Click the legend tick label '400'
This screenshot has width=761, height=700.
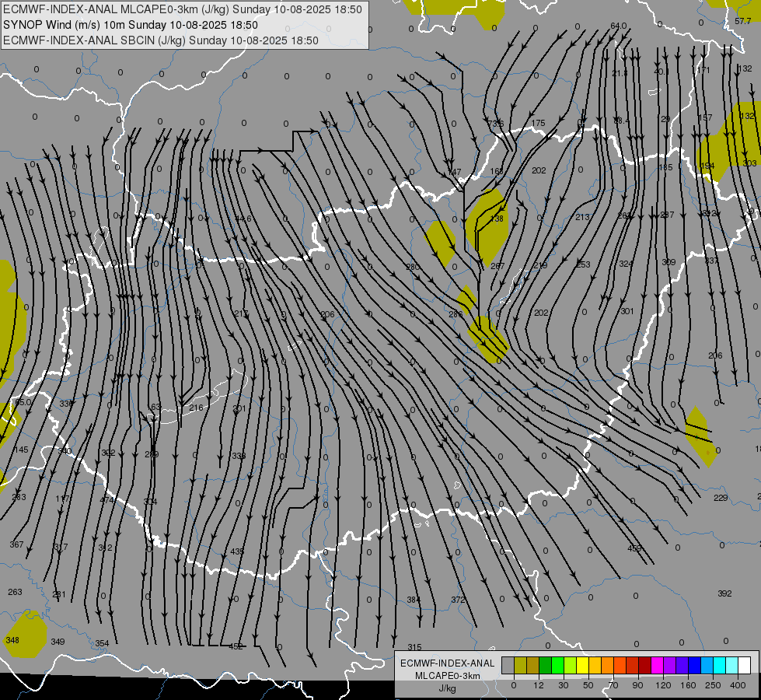(x=738, y=686)
